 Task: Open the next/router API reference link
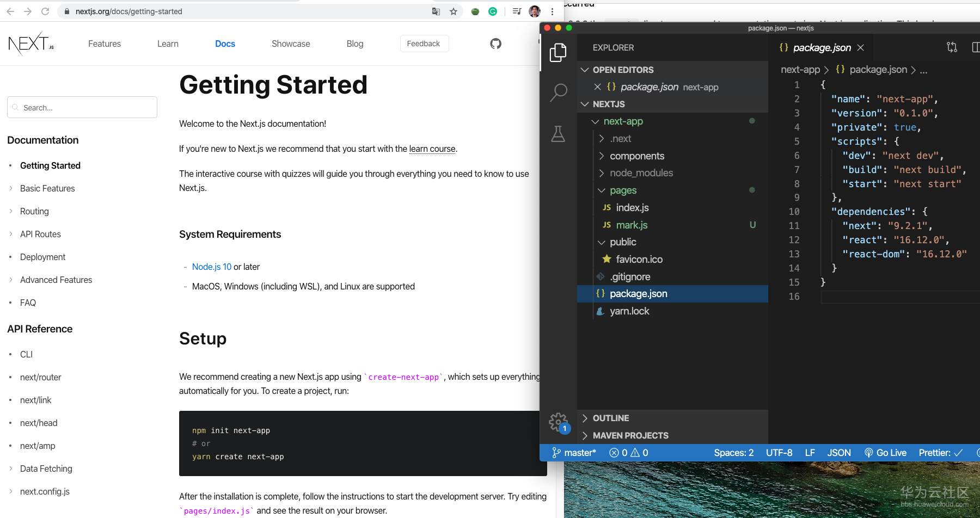[x=40, y=377]
